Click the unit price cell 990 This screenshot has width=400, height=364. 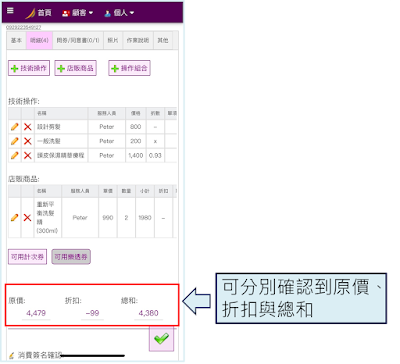coord(108,218)
